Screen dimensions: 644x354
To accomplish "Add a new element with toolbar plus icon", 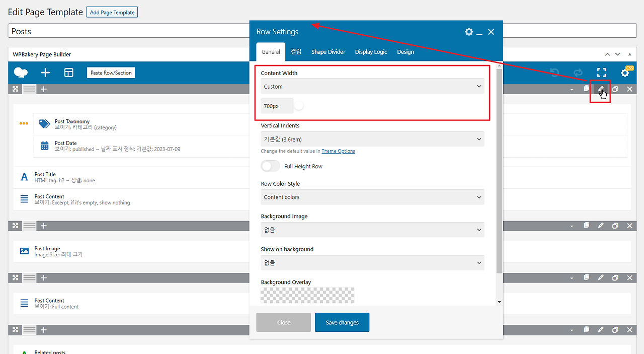I will tap(45, 73).
